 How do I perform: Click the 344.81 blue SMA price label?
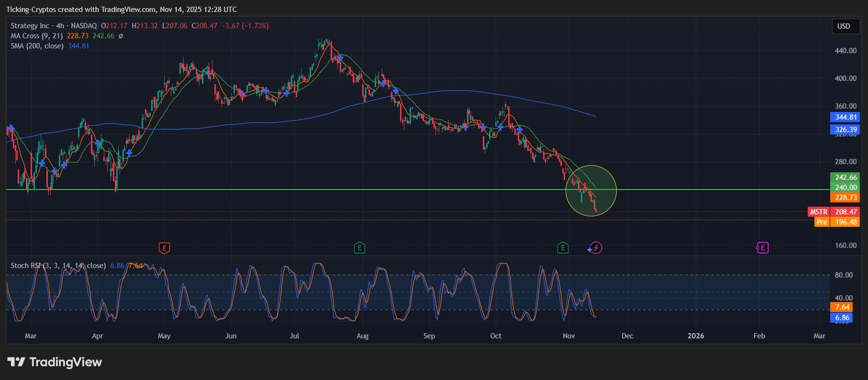[x=846, y=117]
